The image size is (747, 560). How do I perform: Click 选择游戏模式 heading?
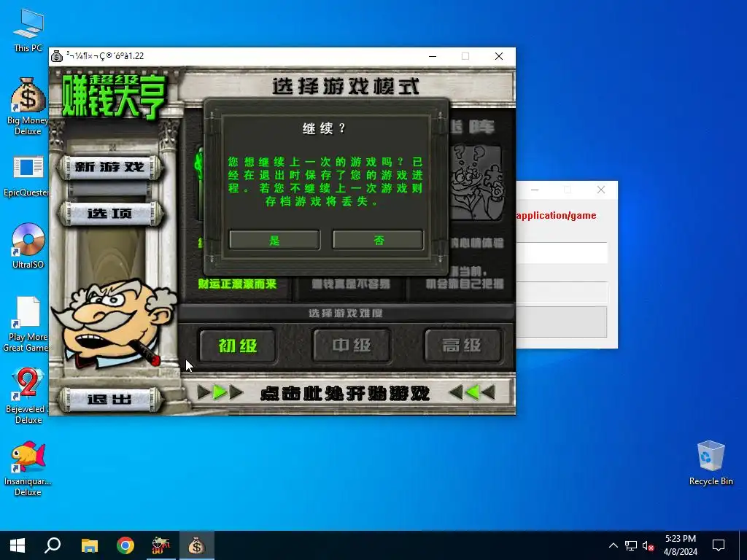click(x=346, y=87)
